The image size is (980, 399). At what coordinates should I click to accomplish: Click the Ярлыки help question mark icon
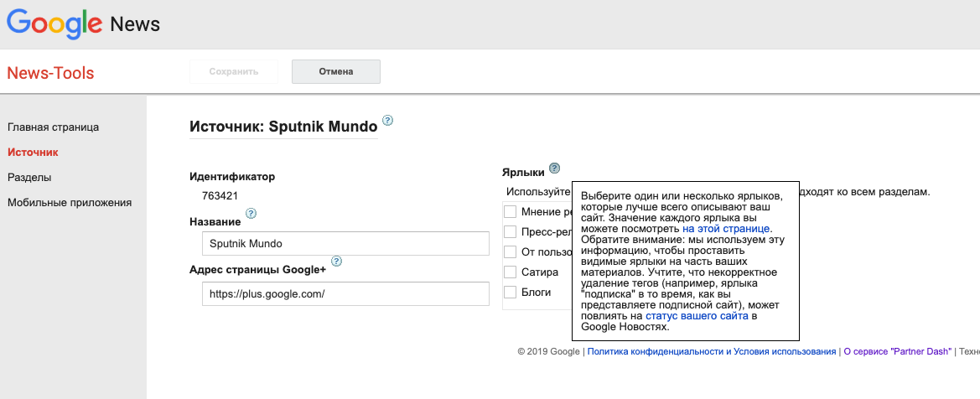[554, 168]
